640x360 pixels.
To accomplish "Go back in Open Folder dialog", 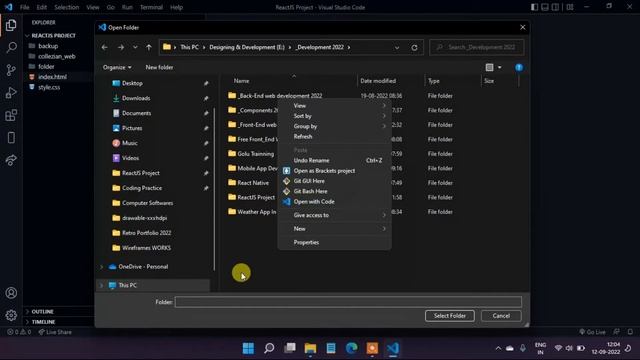I will (104, 47).
